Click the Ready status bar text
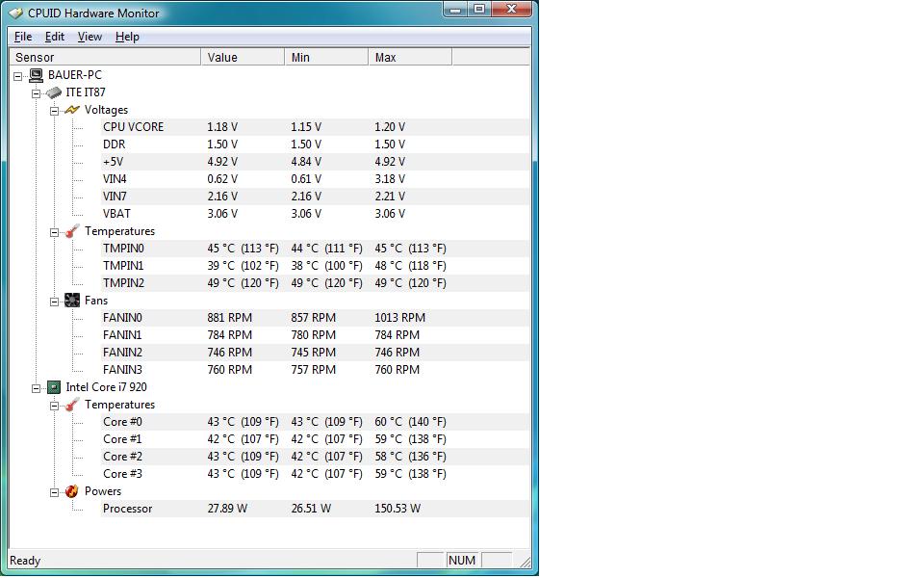Image resolution: width=924 pixels, height=578 pixels. [x=25, y=561]
